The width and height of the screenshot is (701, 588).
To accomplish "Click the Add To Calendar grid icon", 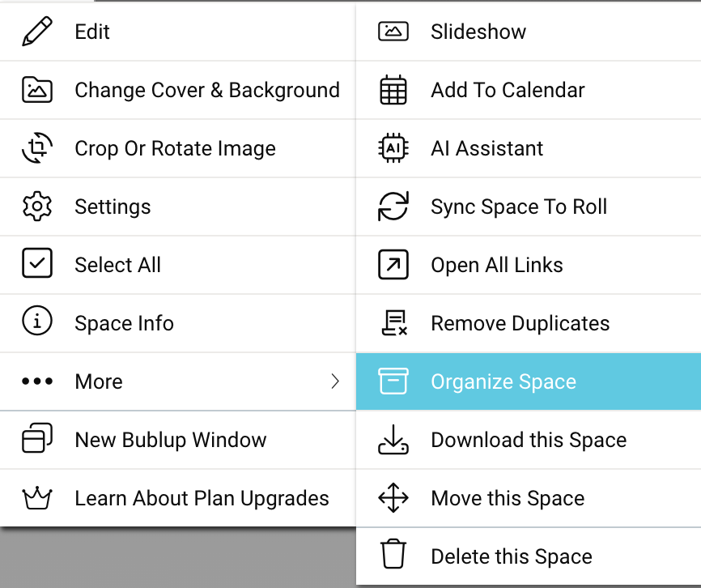I will [393, 90].
